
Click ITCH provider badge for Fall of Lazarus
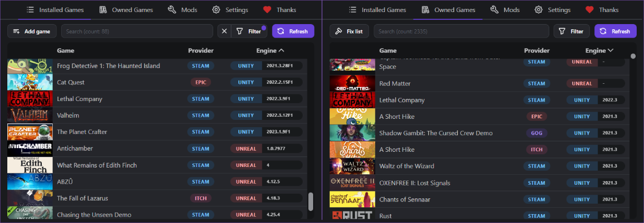pos(201,198)
